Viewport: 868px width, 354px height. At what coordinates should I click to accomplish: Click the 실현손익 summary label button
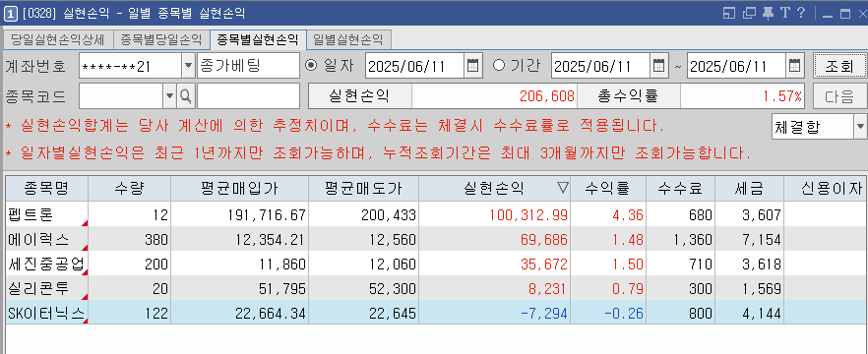360,95
